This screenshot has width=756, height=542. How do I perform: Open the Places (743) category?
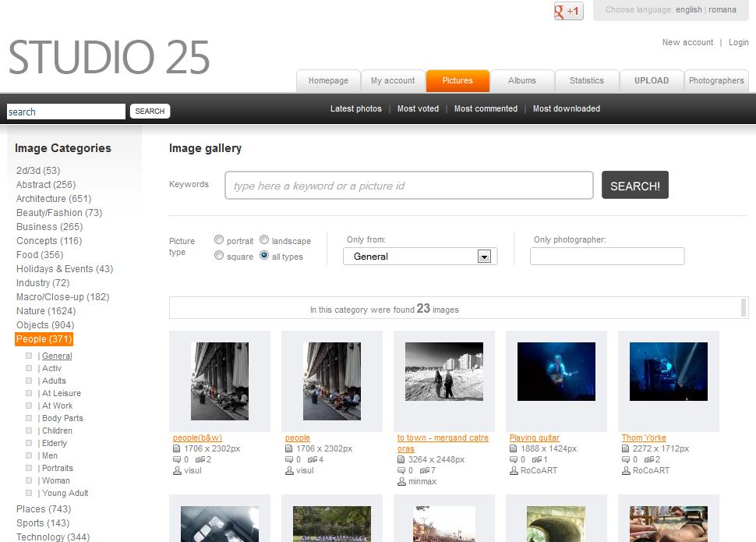pyautogui.click(x=44, y=508)
